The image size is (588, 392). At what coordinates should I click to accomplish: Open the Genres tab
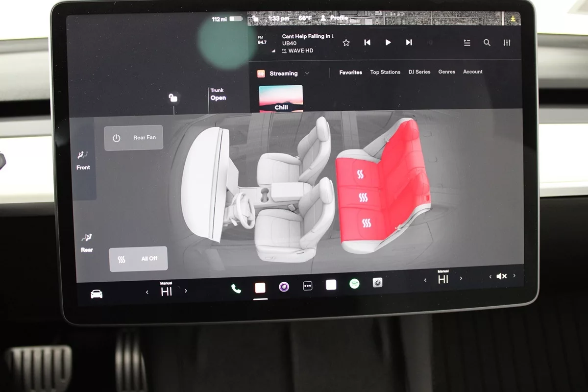tap(446, 72)
